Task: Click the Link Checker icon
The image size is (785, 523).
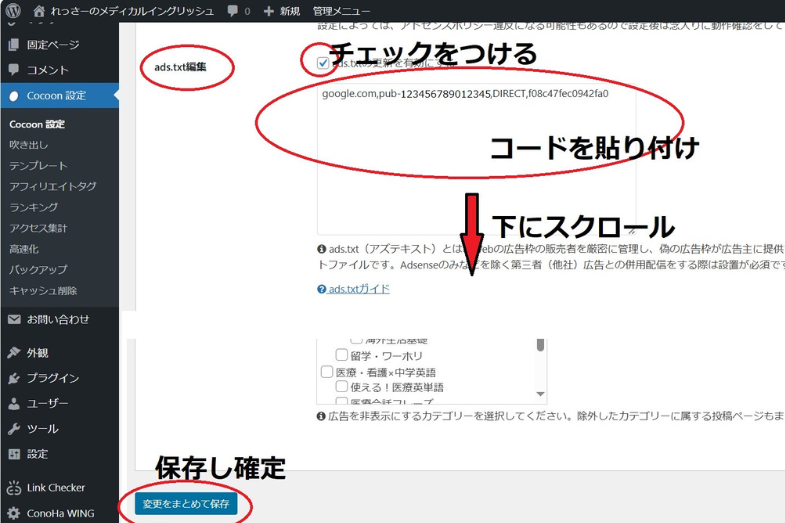Action: [14, 487]
